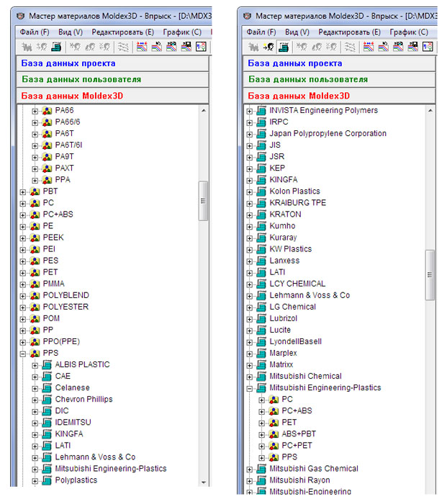Click the producer icon beside Lanxess
Viewport: 447px width, 504px height.
261,261
